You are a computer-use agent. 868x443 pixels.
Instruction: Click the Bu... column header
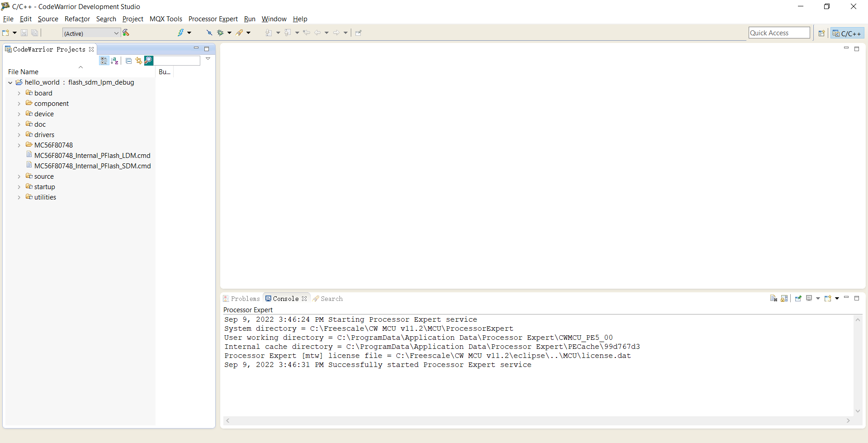165,72
